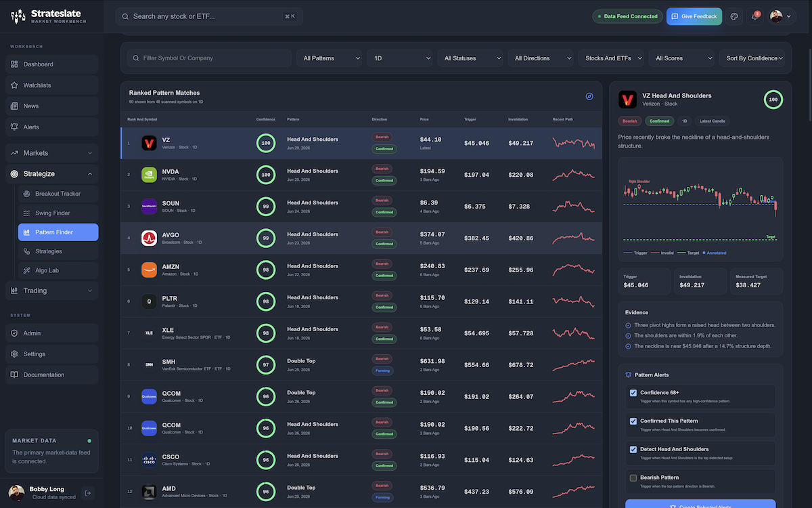This screenshot has height=508, width=812.
Task: Click the SMH ETF logo
Action: click(149, 364)
